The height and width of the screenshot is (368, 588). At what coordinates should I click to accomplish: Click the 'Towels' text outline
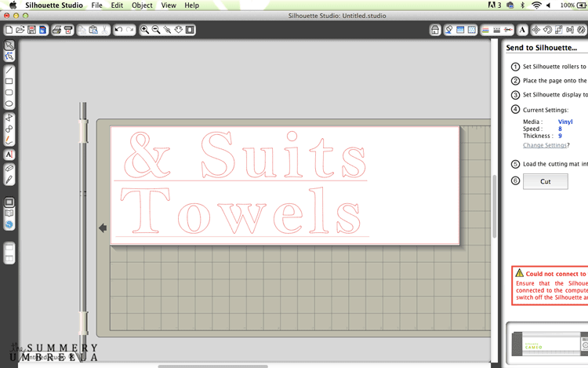tap(241, 210)
